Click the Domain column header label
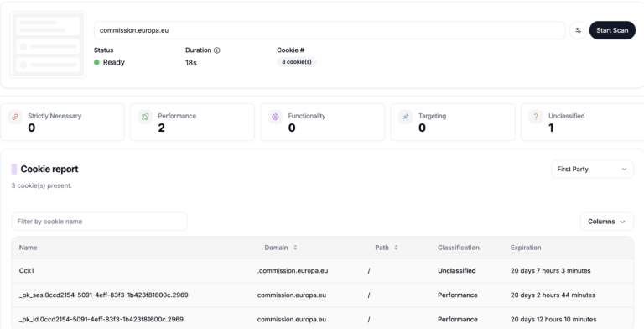Viewport: 644px width, 329px height. [276, 248]
